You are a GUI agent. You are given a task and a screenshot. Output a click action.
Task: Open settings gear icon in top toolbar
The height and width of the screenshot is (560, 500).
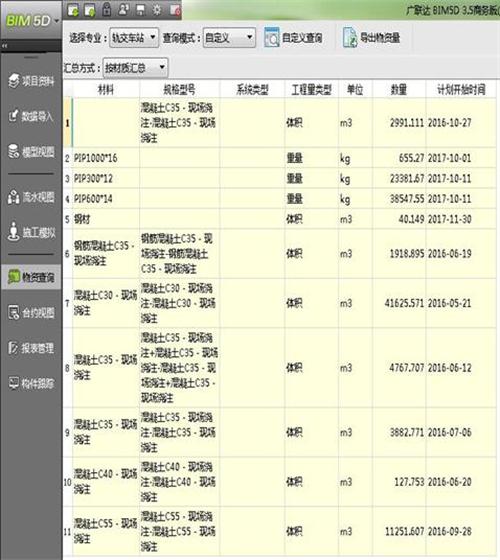[x=157, y=10]
